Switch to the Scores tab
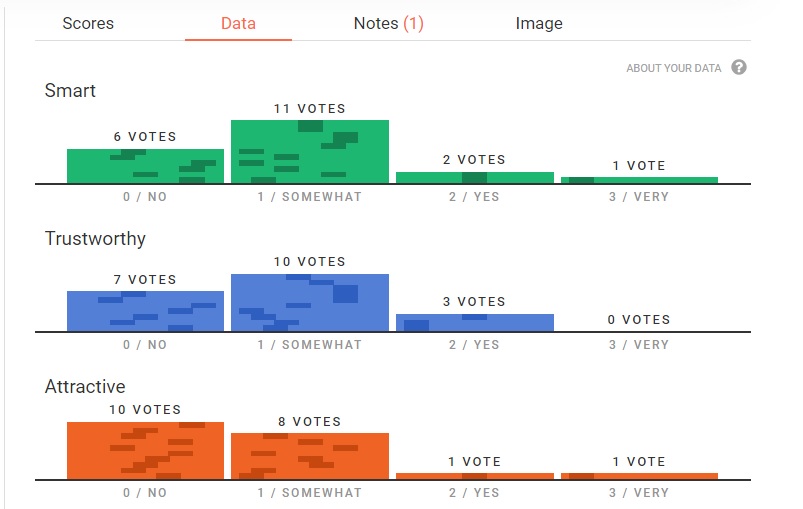This screenshot has width=803, height=509. click(x=88, y=23)
